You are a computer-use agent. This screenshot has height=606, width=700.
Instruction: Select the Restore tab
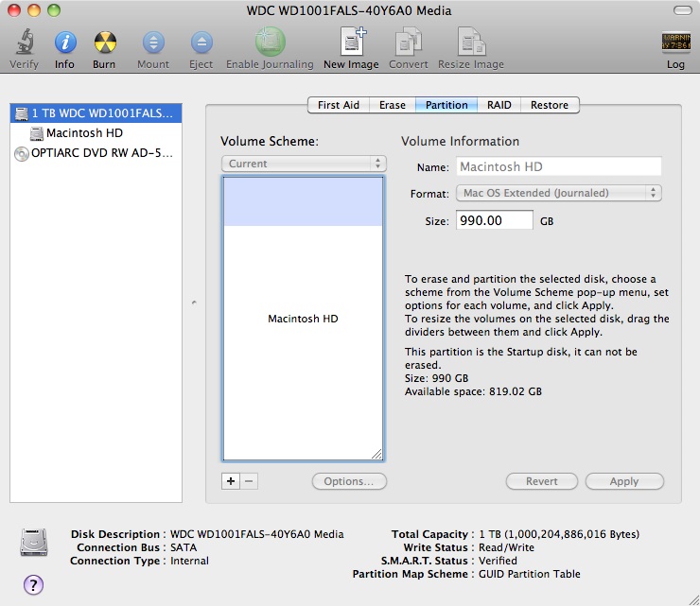click(550, 105)
